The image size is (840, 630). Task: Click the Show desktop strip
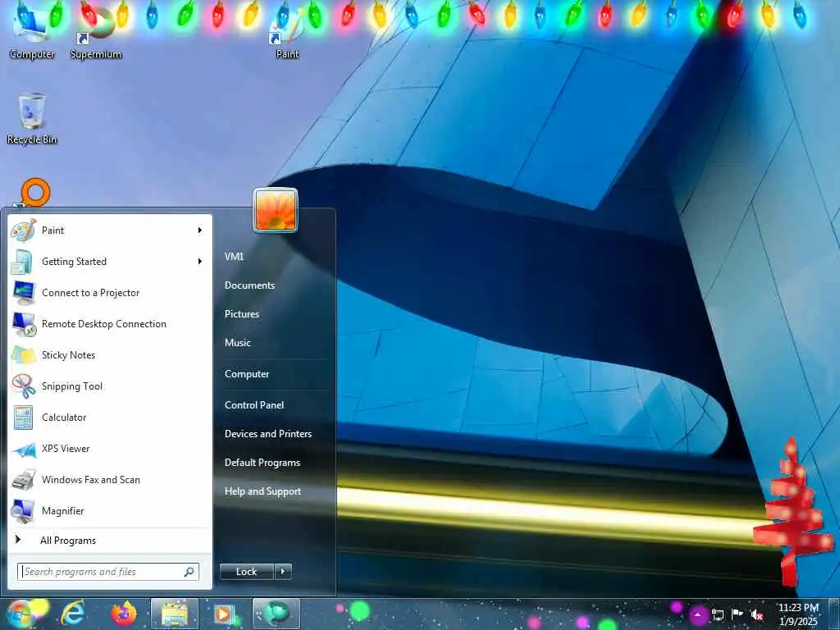(834, 614)
